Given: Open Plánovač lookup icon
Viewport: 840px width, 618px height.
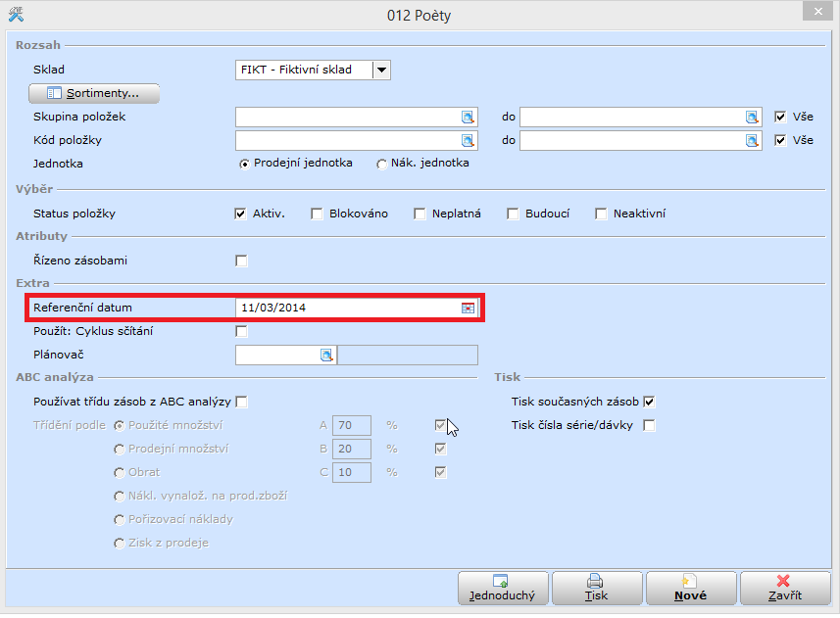Looking at the screenshot, I should click(326, 355).
